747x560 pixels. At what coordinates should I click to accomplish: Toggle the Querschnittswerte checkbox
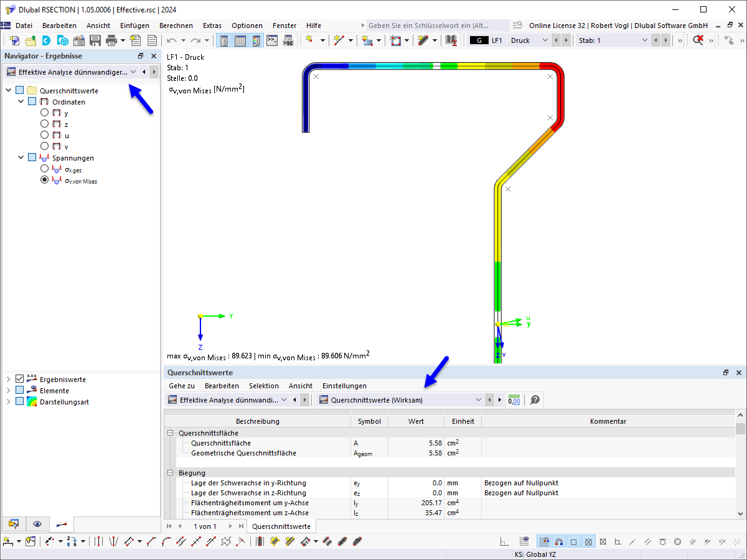click(20, 90)
